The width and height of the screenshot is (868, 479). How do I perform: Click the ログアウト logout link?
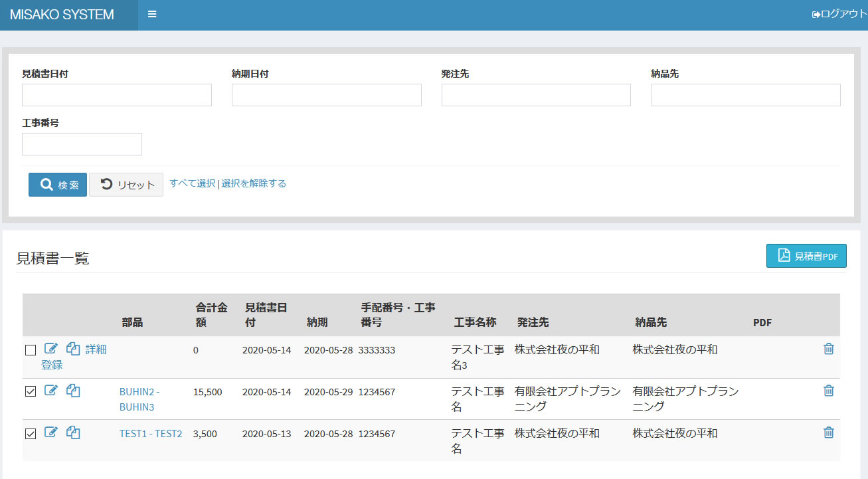(x=839, y=14)
